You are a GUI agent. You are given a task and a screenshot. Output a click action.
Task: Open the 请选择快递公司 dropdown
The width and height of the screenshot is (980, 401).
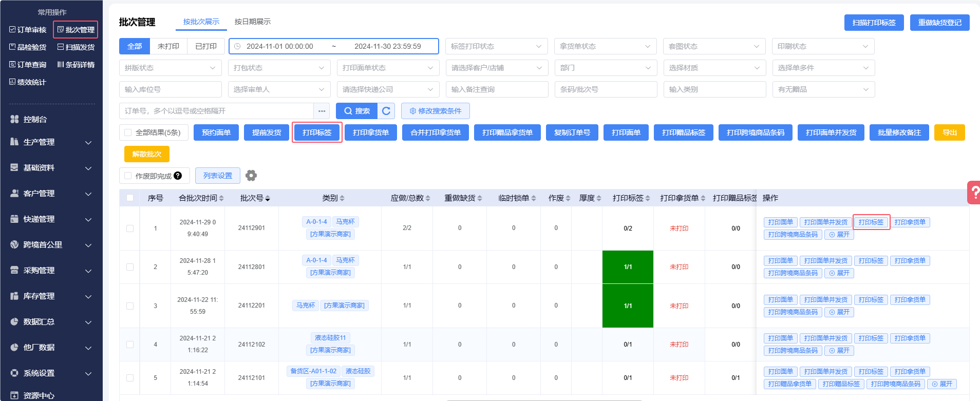[388, 89]
